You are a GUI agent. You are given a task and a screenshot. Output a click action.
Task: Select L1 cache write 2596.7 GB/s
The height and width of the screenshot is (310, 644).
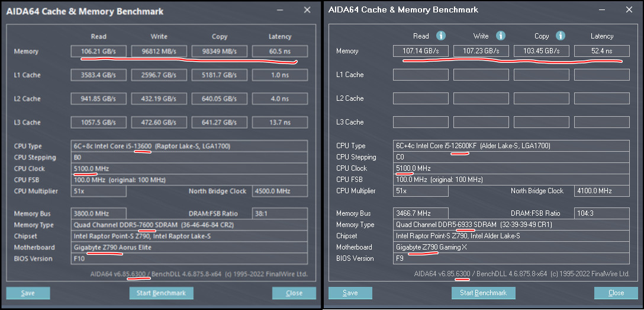[159, 75]
